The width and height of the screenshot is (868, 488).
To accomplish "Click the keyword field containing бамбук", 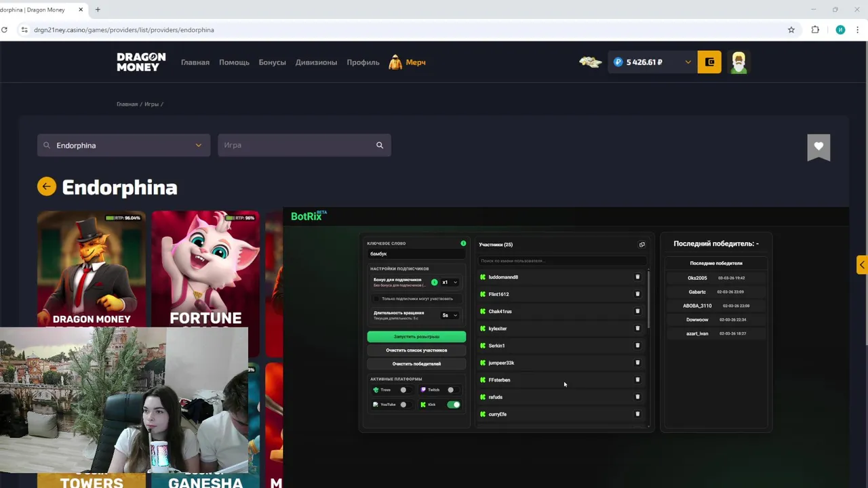I will coord(416,254).
